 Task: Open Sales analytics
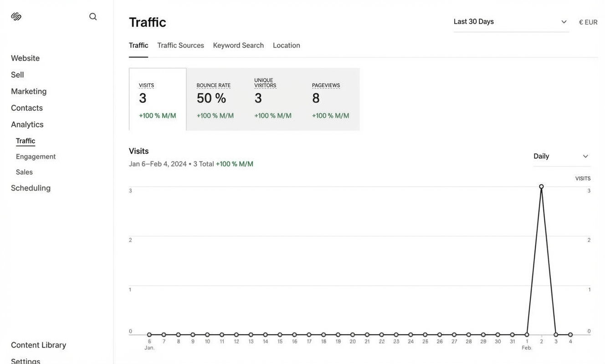click(24, 172)
